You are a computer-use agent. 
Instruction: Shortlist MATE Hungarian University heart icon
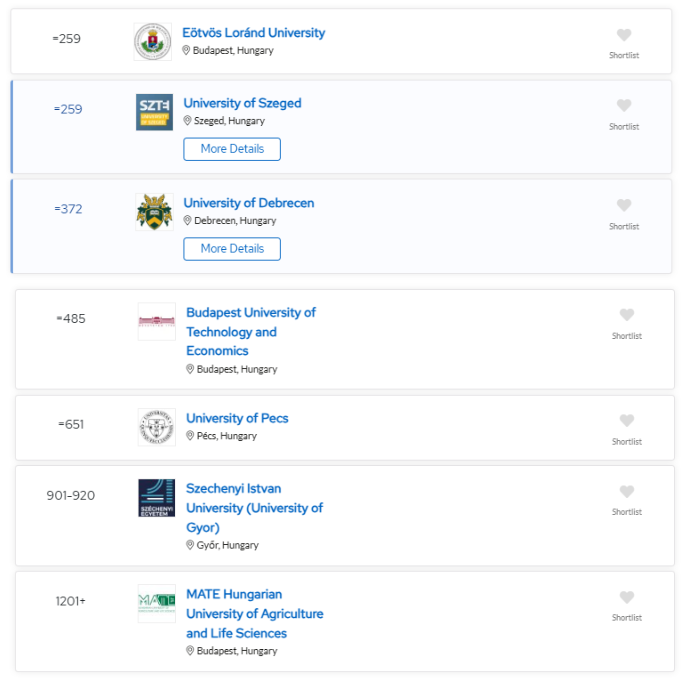(626, 597)
